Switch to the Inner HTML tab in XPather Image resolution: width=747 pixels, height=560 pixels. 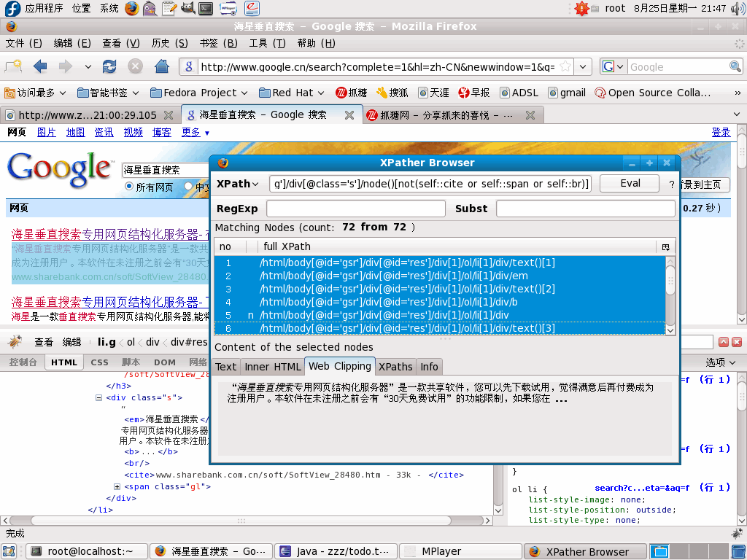point(273,367)
